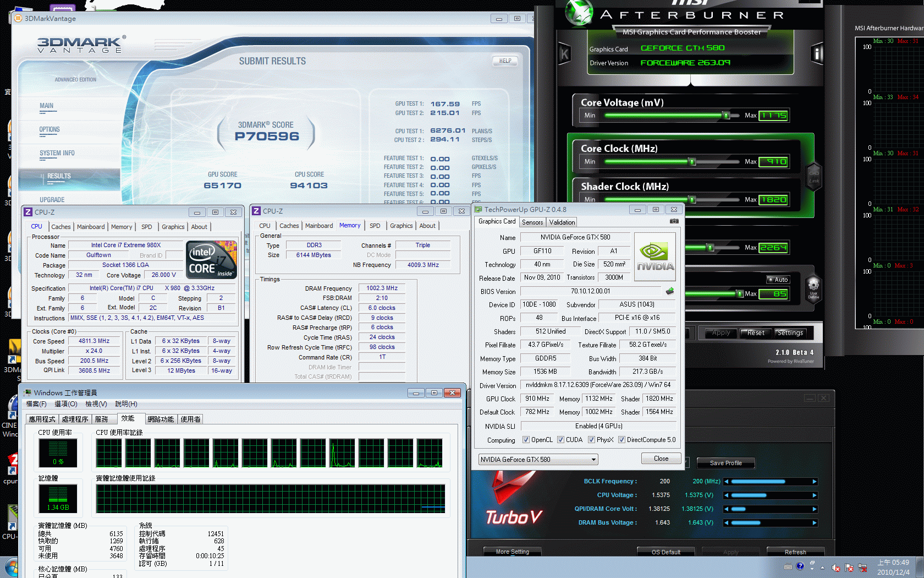
Task: Toggle the PhysX checkbox in GPU-Z
Action: click(591, 440)
